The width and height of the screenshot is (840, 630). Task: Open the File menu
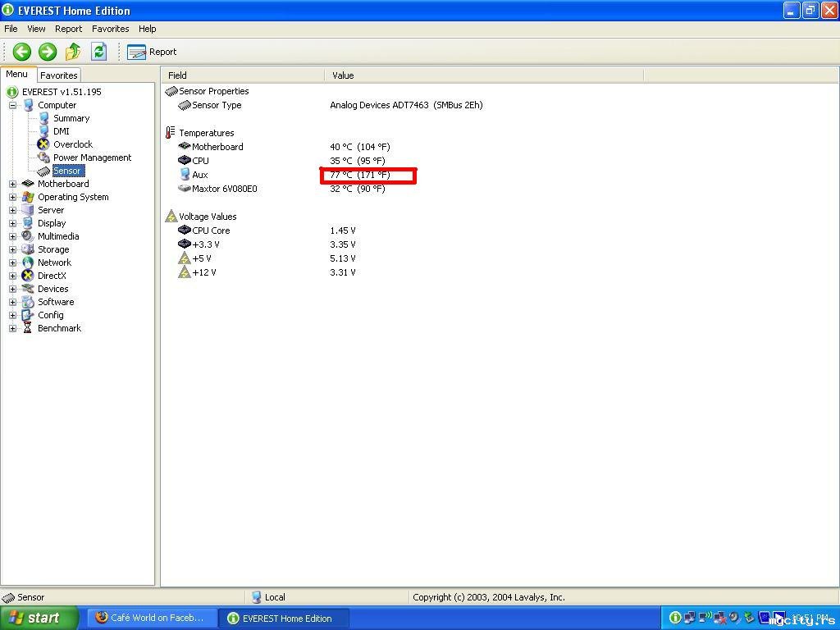pyautogui.click(x=11, y=29)
